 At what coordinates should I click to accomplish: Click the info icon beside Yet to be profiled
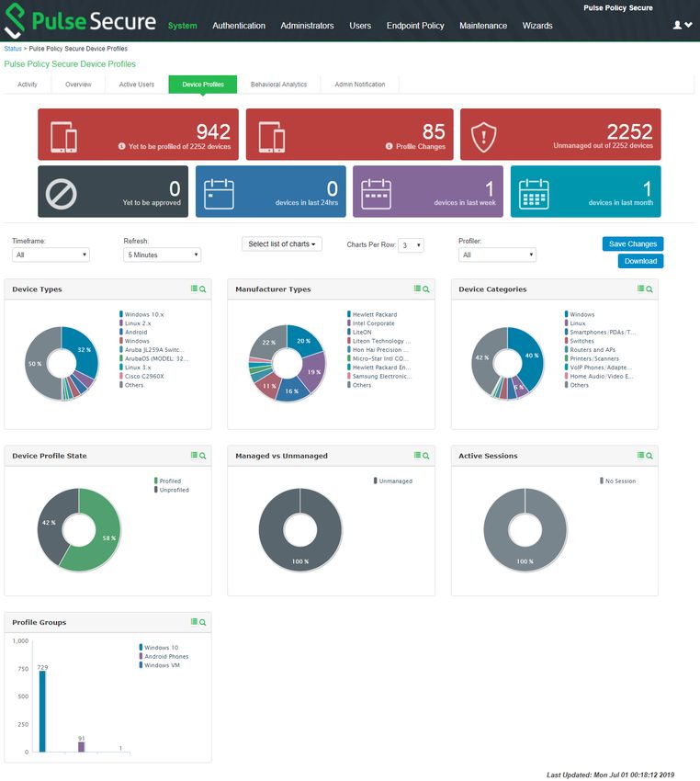(121, 146)
